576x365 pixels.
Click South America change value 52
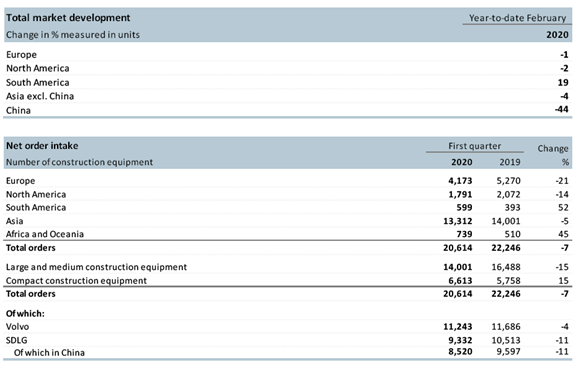point(563,207)
